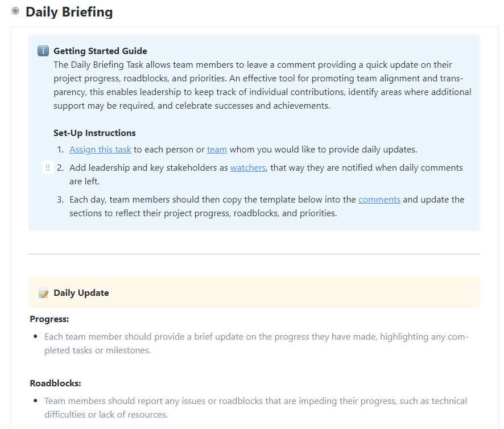This screenshot has height=429, width=504.
Task: Open the 'Assign this task' link
Action: coord(100,150)
